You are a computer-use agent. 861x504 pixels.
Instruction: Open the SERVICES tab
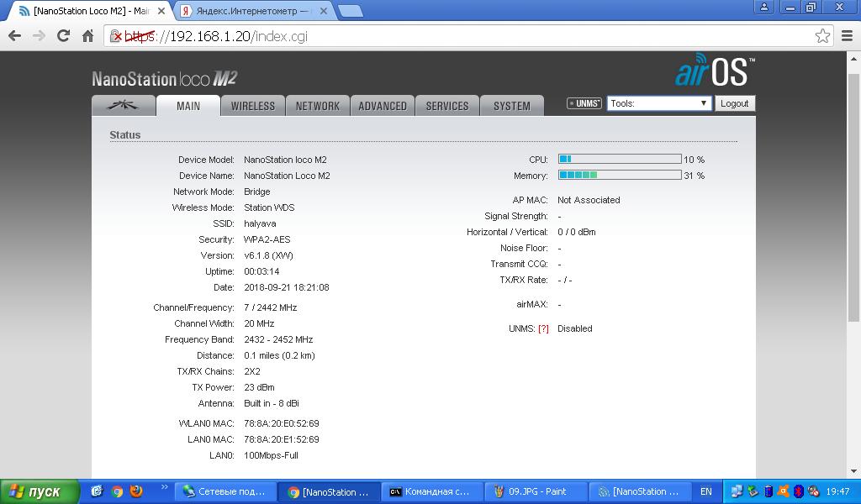(x=447, y=106)
